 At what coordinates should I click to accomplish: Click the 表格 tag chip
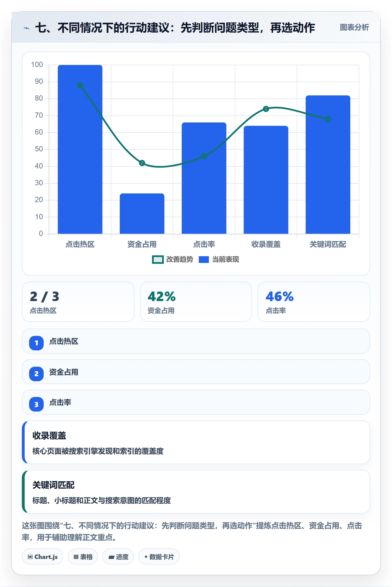pyautogui.click(x=83, y=557)
